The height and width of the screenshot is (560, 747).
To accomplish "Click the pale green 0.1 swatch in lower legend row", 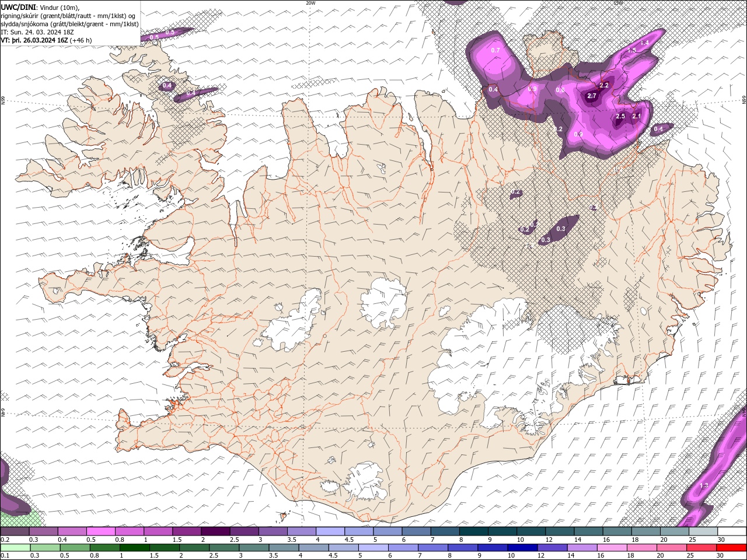I will (15, 548).
